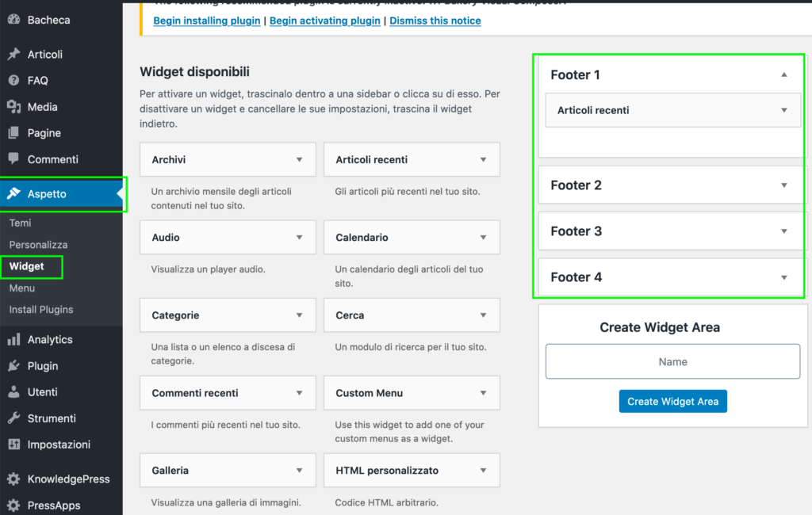Open the Archivi widget dropdown arrow
The height and width of the screenshot is (515, 812).
(299, 159)
